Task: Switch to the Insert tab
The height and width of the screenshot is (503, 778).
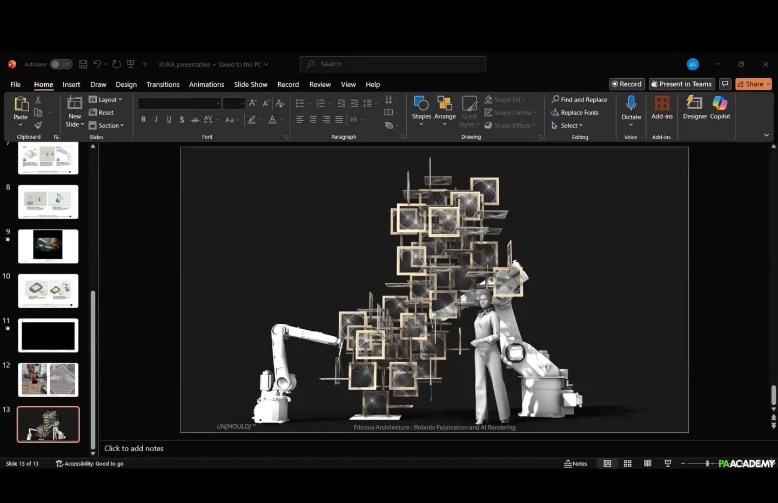Action: [x=71, y=85]
